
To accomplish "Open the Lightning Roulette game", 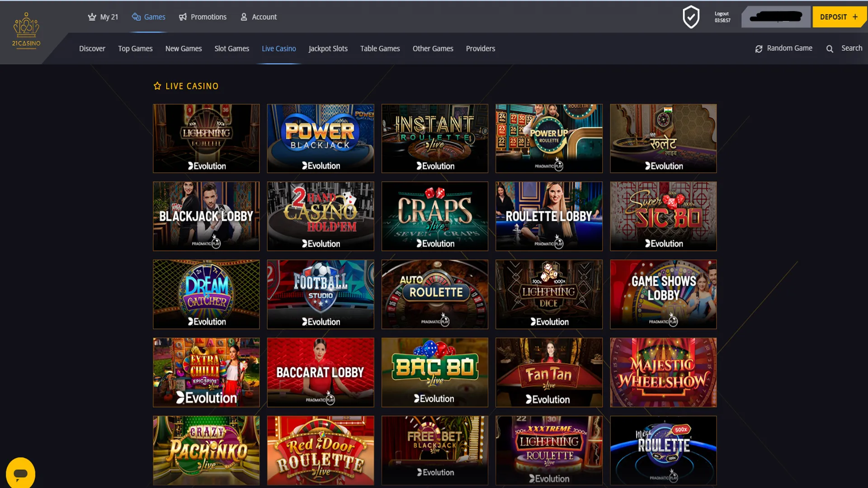I will click(206, 138).
